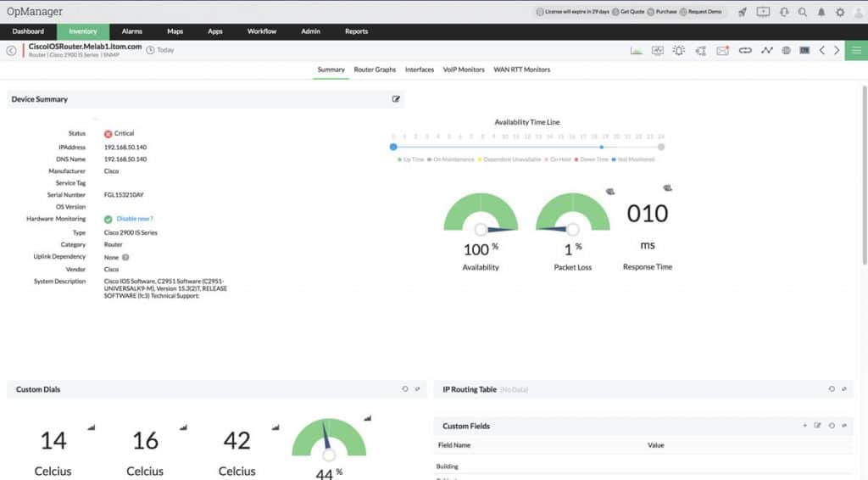Click the icon above the Response Time value
868x480 pixels.
point(668,188)
